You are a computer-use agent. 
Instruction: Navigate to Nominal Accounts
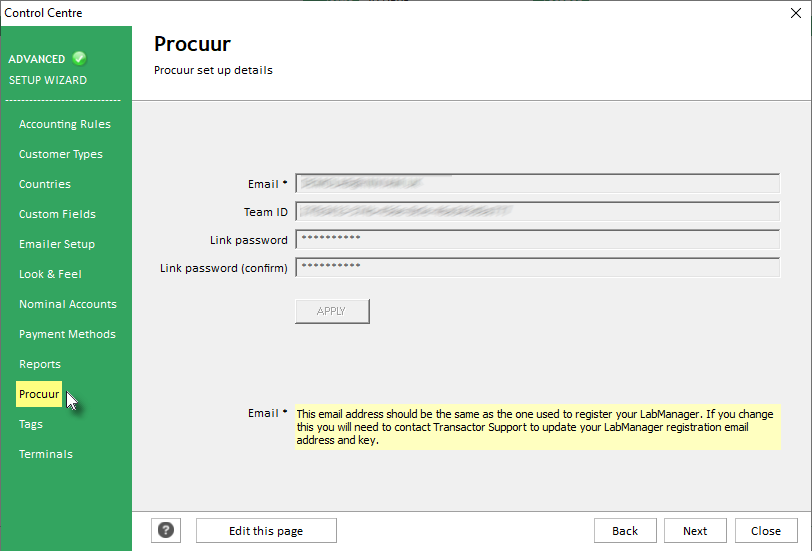tap(68, 304)
